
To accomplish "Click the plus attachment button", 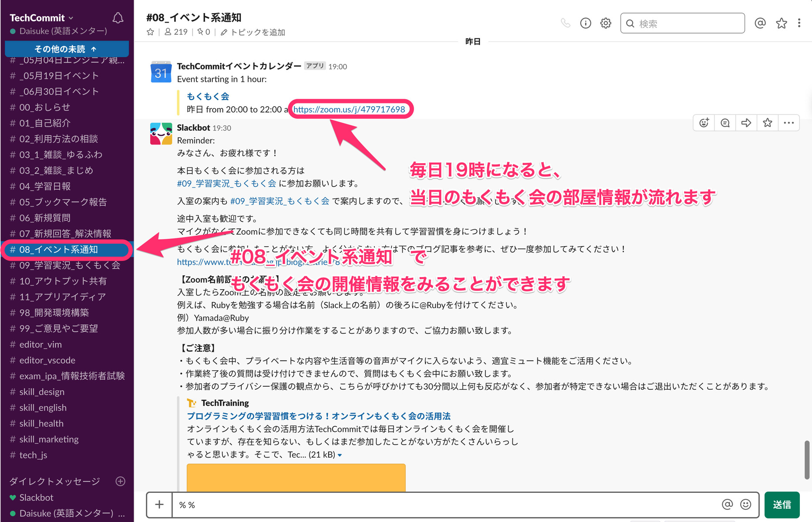I will pos(159,505).
